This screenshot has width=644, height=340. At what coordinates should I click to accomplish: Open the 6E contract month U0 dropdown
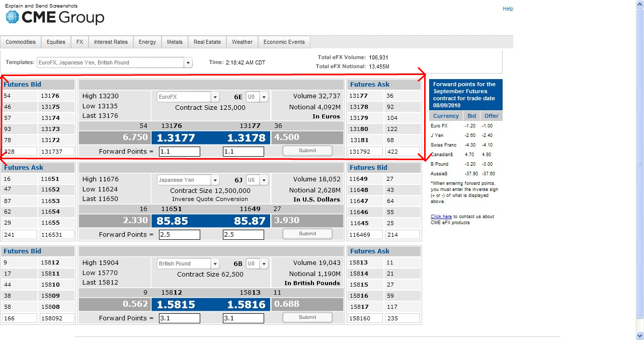tap(264, 97)
